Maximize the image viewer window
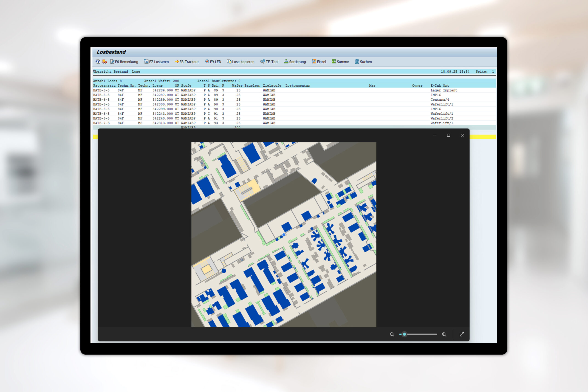 (x=449, y=135)
